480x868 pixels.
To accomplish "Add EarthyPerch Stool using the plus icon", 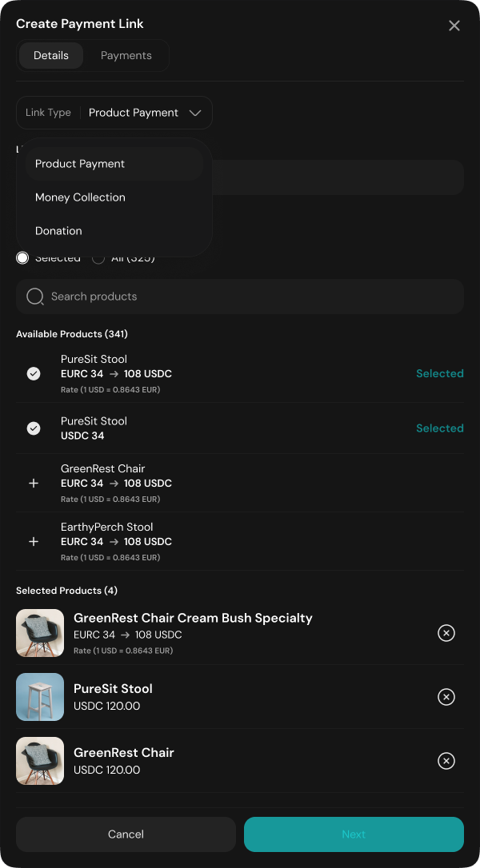I will 34,541.
